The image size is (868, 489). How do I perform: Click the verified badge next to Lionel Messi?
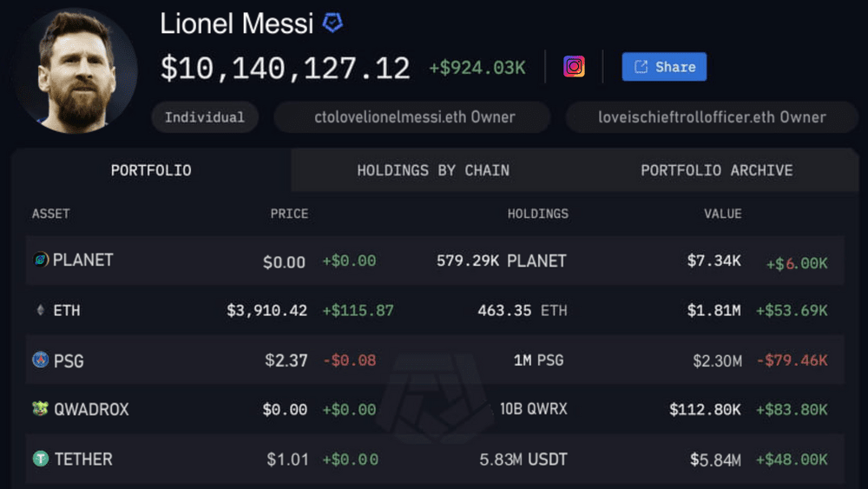(x=332, y=23)
